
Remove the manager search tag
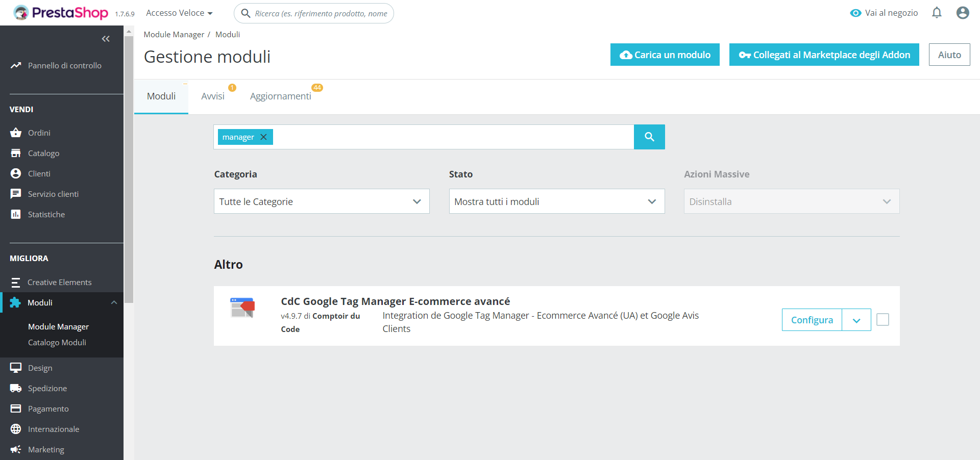(x=263, y=137)
